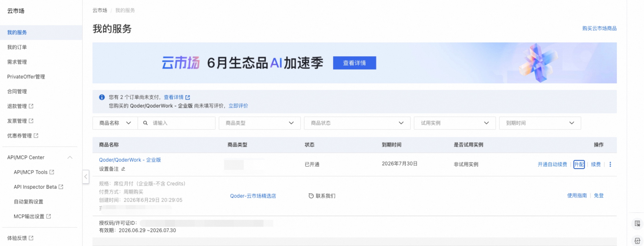Click the bottom-right floating widget icon
This screenshot has height=246, width=644.
click(x=637, y=241)
